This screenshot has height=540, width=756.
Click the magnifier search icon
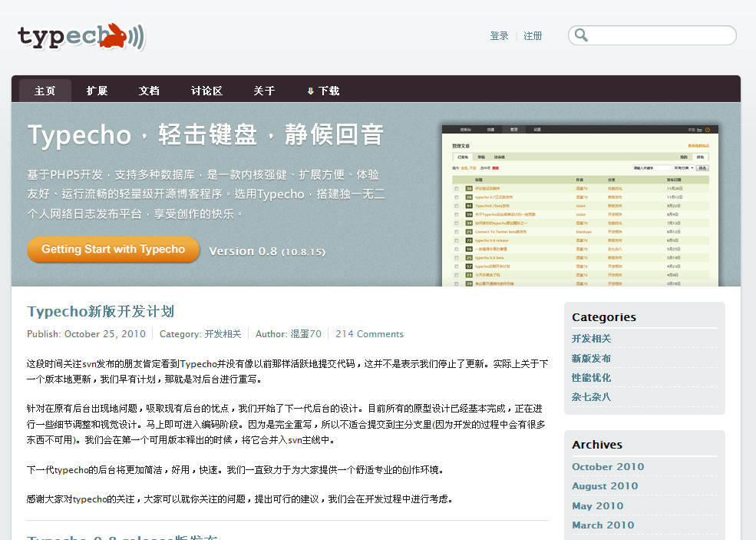click(x=581, y=35)
